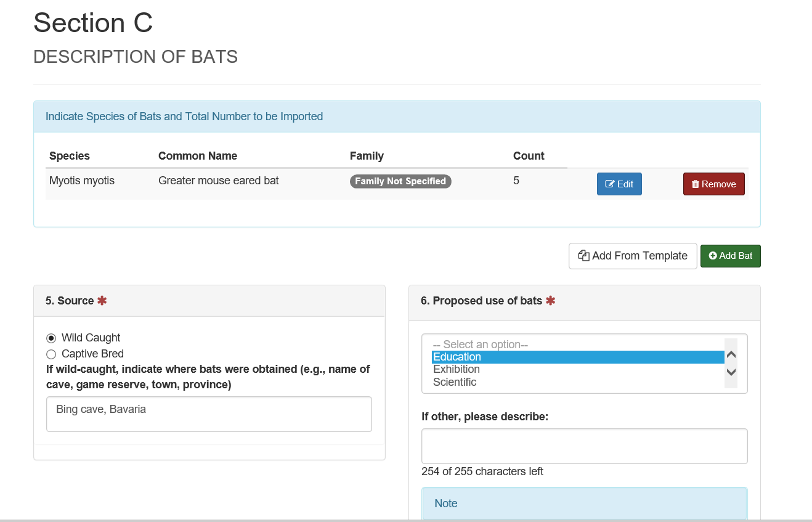Click the pencil Edit button for Myotis myotis

619,184
